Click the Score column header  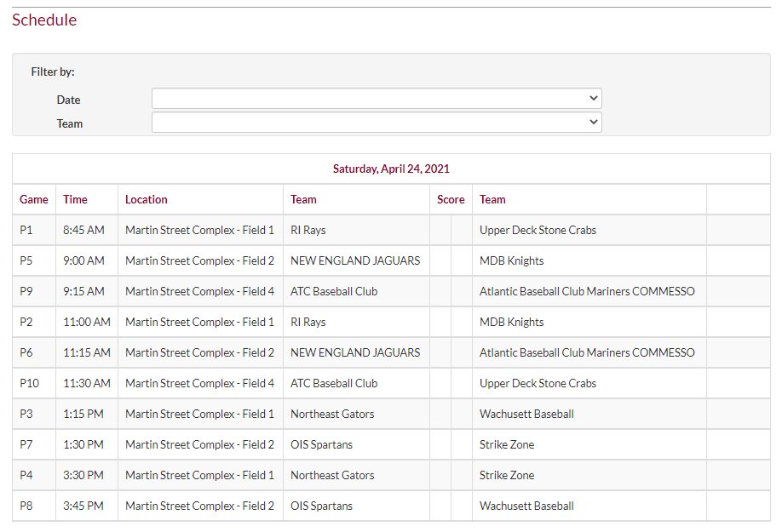[451, 199]
